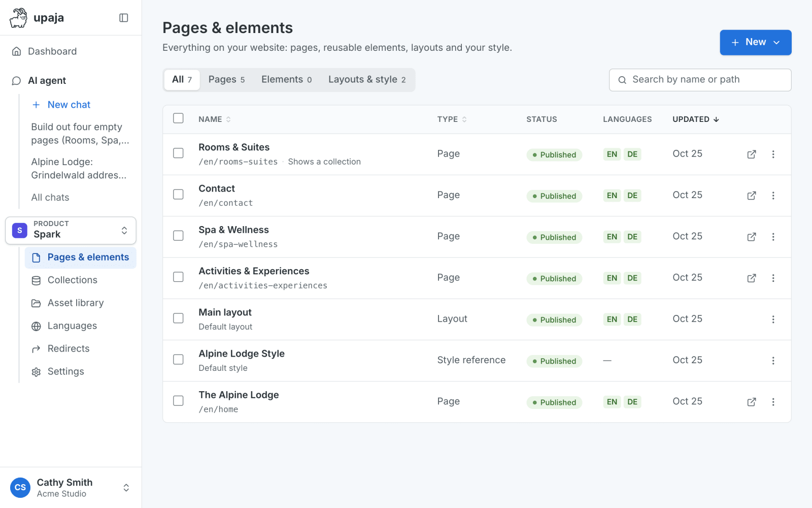The width and height of the screenshot is (812, 508).
Task: Collapse sidebar using panel toggle icon
Action: [124, 18]
